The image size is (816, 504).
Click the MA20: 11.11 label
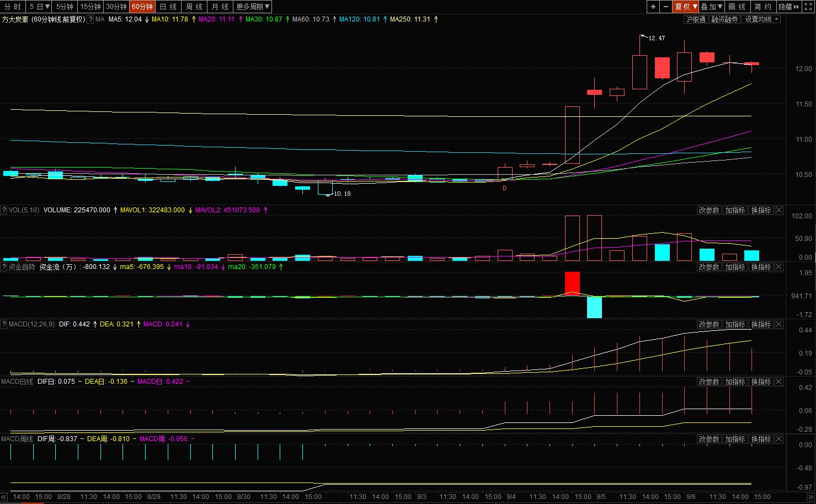pos(216,19)
